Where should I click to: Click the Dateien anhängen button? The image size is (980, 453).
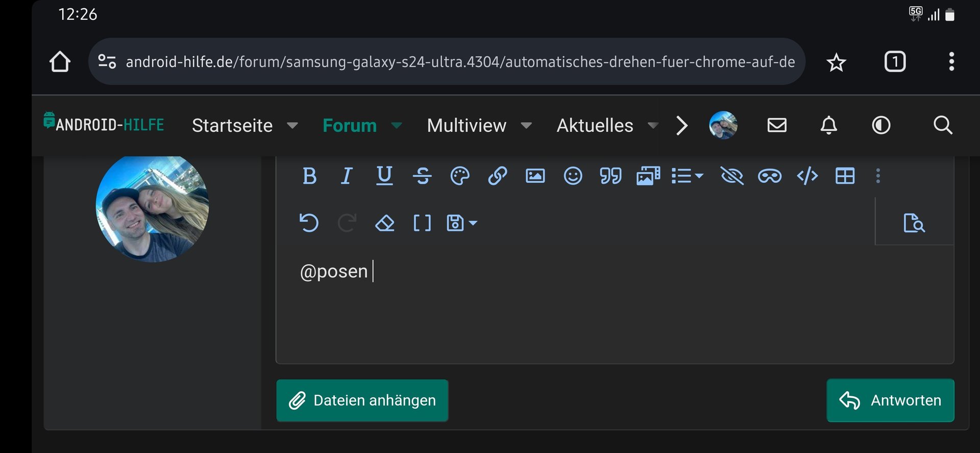coord(362,400)
